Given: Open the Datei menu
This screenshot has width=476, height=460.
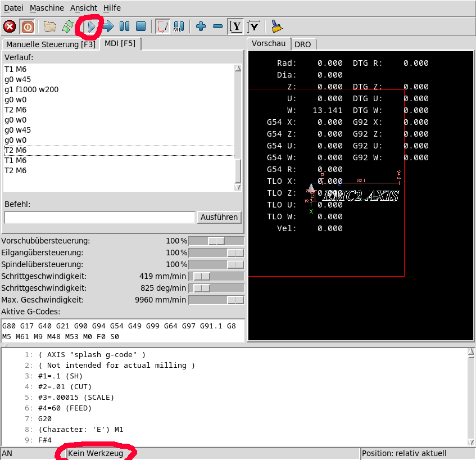Looking at the screenshot, I should (x=13, y=8).
